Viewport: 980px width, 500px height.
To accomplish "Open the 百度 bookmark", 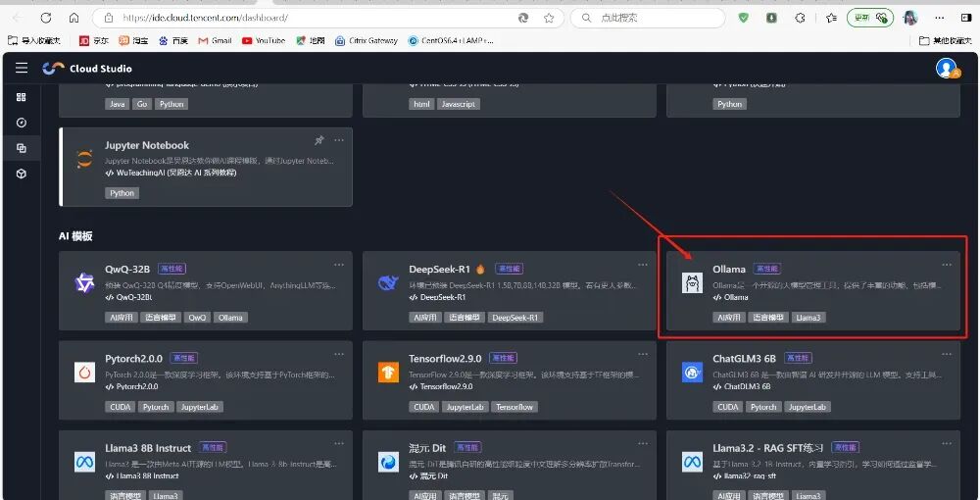I will 173,40.
